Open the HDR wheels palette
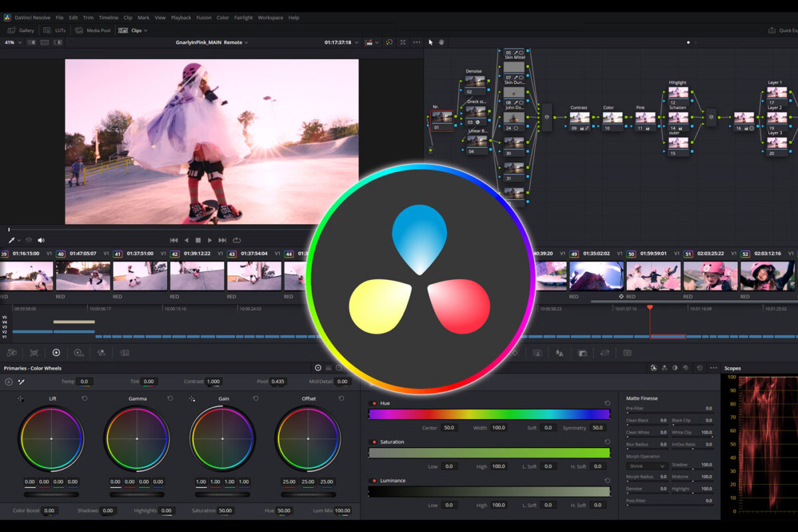 click(x=78, y=353)
